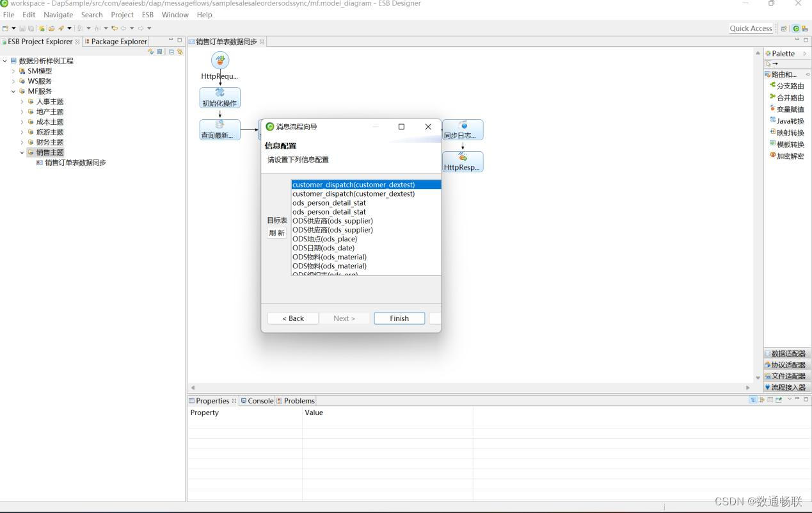
Task: Click the Palette header expand arrow
Action: pos(804,54)
